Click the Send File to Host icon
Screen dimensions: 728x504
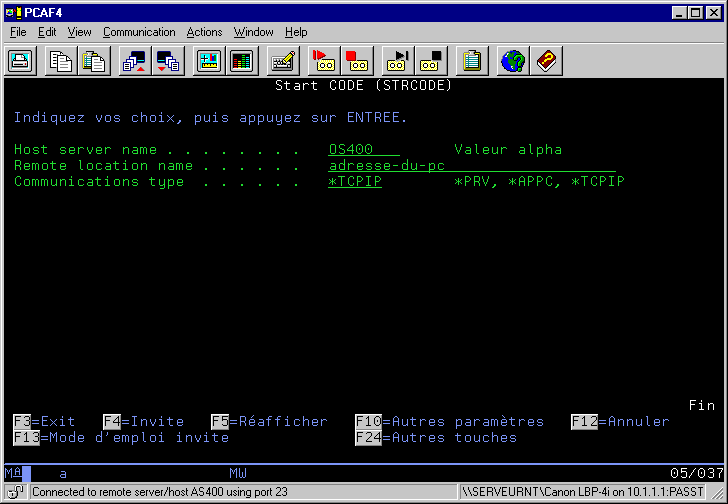134,61
